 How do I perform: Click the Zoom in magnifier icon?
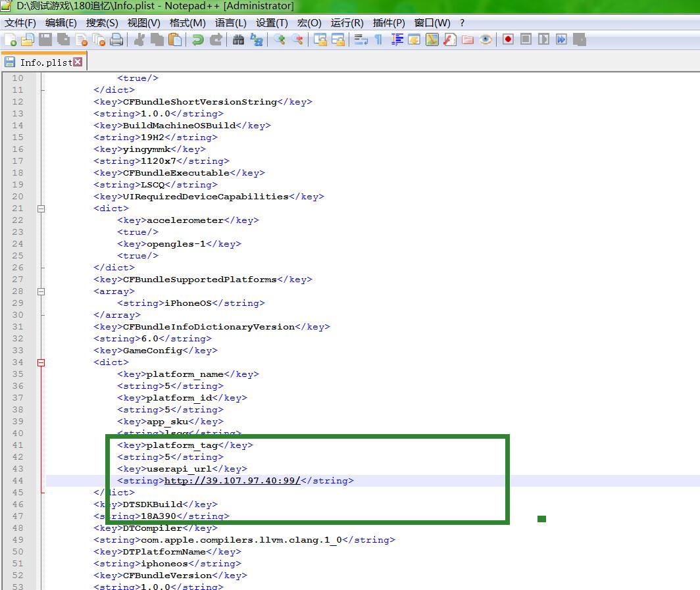(x=280, y=40)
